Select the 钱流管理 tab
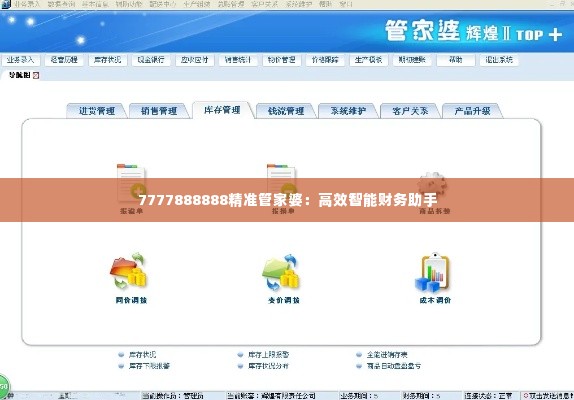 (x=286, y=111)
